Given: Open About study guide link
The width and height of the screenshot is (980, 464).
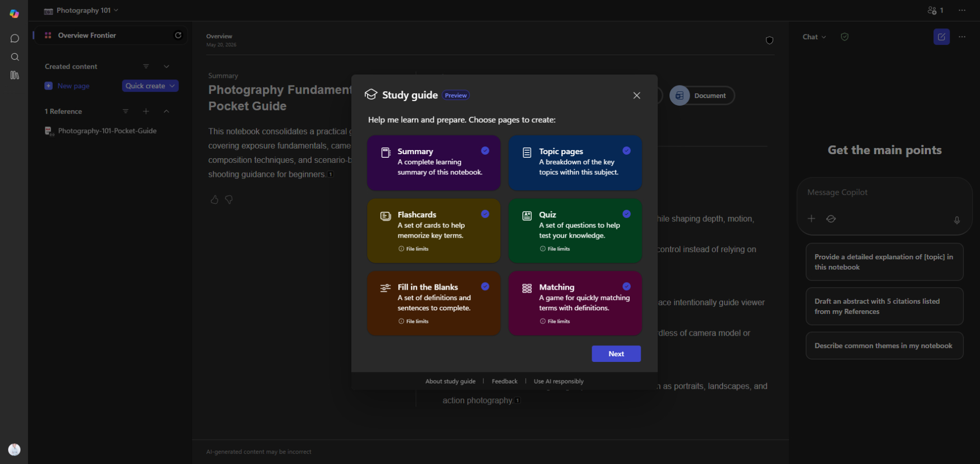Looking at the screenshot, I should pyautogui.click(x=450, y=382).
